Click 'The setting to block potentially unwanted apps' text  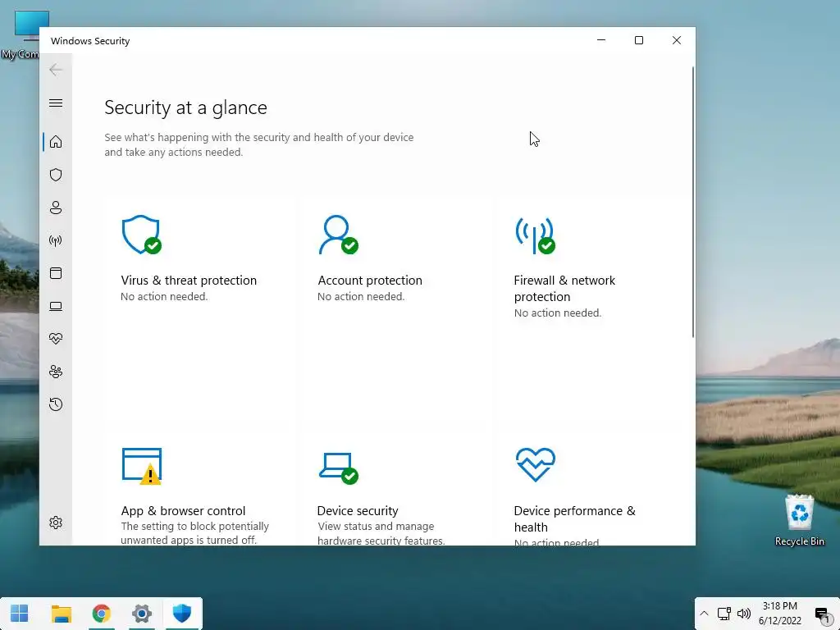click(x=195, y=533)
